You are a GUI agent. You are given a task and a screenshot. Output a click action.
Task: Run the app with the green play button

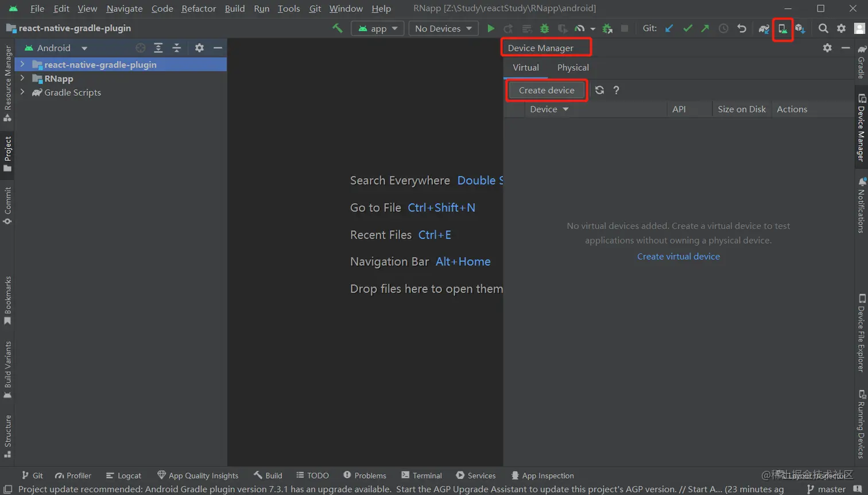490,28
